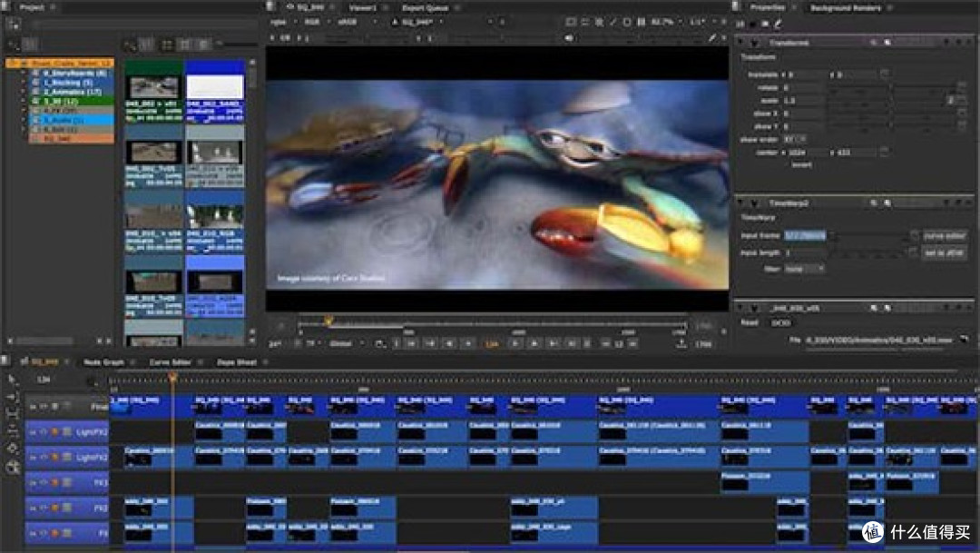
Task: Select the 3_3D bin in project tree
Action: (x=73, y=101)
